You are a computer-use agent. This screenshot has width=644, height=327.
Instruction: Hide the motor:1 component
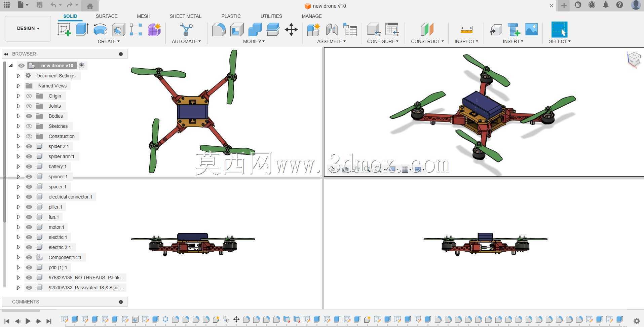(x=29, y=227)
